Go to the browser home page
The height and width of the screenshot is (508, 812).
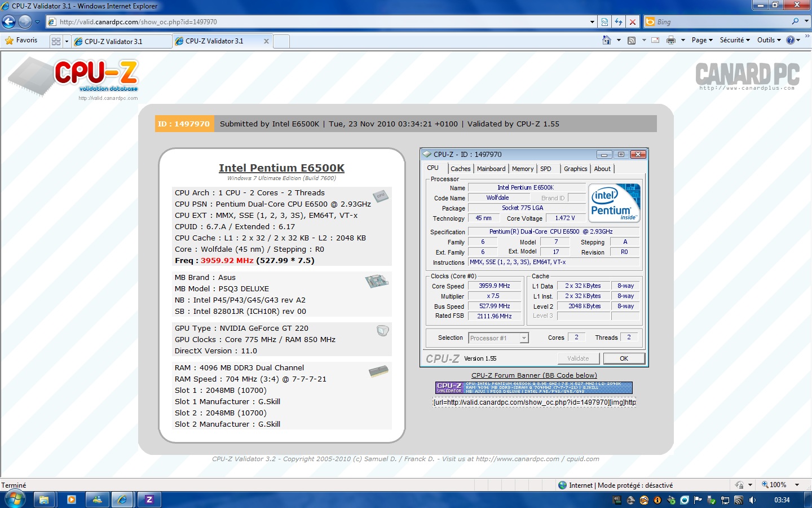(607, 40)
